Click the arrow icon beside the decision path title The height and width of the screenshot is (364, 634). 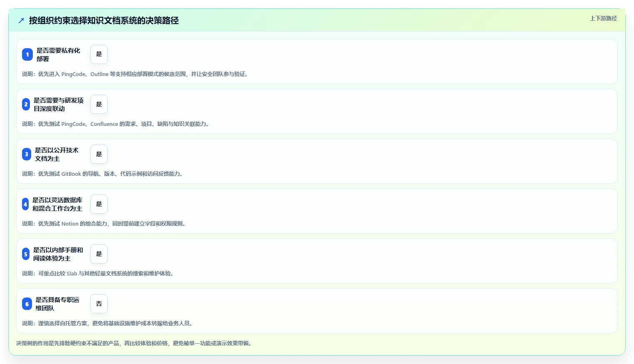click(21, 20)
